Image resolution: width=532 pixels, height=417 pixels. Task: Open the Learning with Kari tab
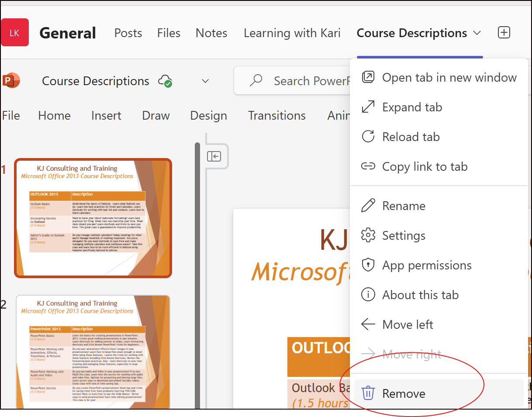(x=292, y=33)
